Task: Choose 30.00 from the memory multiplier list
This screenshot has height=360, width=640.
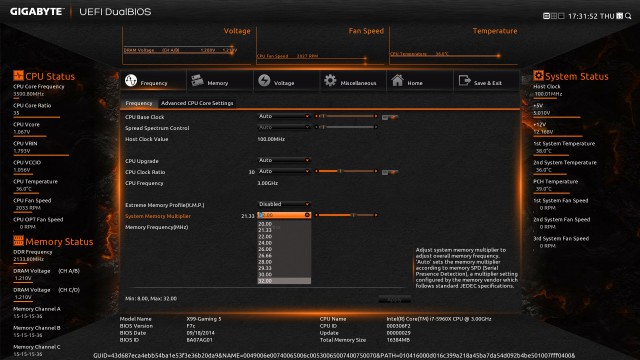Action: [x=284, y=274]
